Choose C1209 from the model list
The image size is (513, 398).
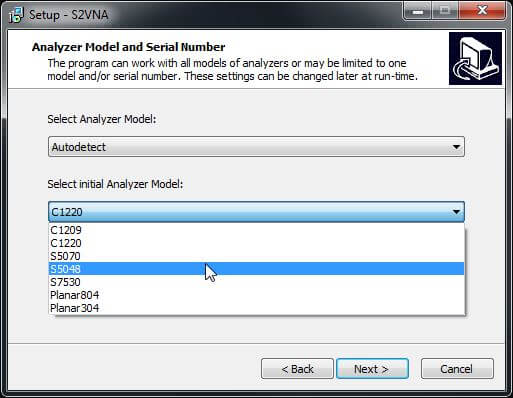click(x=256, y=230)
